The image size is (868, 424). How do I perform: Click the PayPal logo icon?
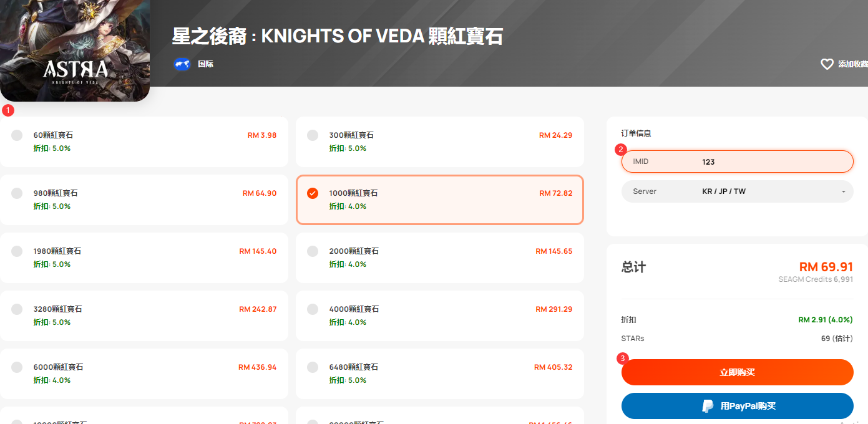pos(708,406)
